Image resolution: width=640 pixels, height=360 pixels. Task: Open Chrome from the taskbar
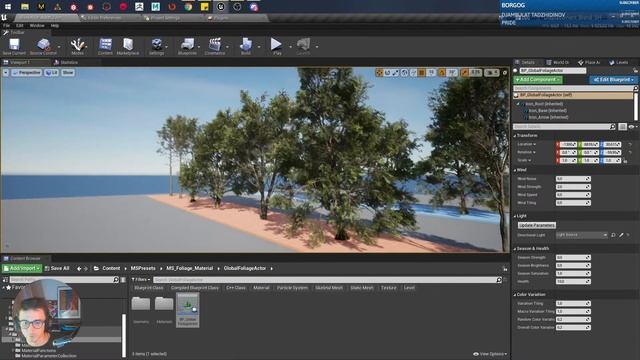[x=188, y=7]
